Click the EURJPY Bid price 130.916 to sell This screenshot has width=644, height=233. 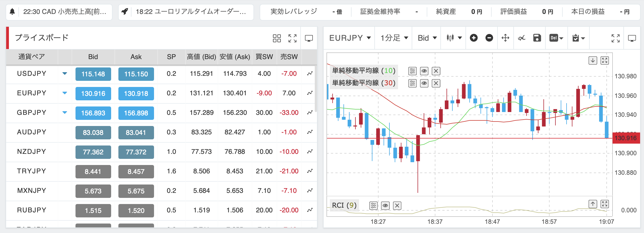tap(93, 93)
